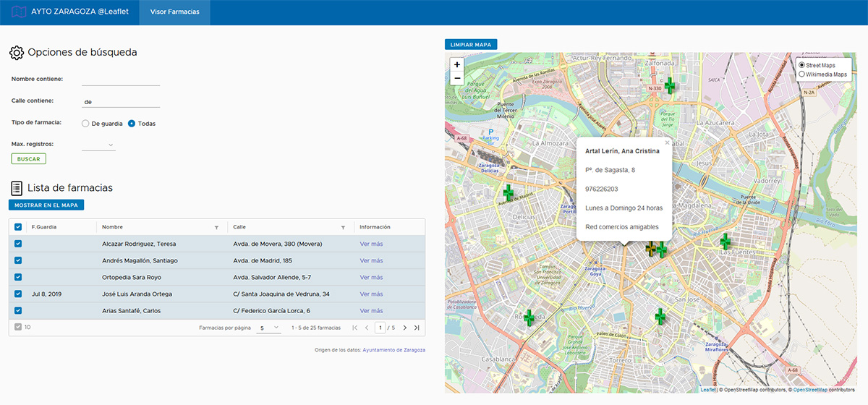Go to the last page of results
This screenshot has width=868, height=405.
[x=417, y=328]
